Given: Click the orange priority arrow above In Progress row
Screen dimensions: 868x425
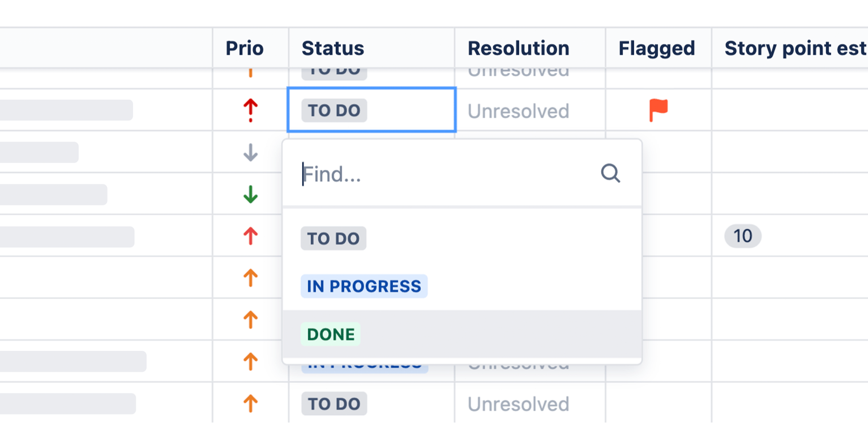Looking at the screenshot, I should (250, 319).
